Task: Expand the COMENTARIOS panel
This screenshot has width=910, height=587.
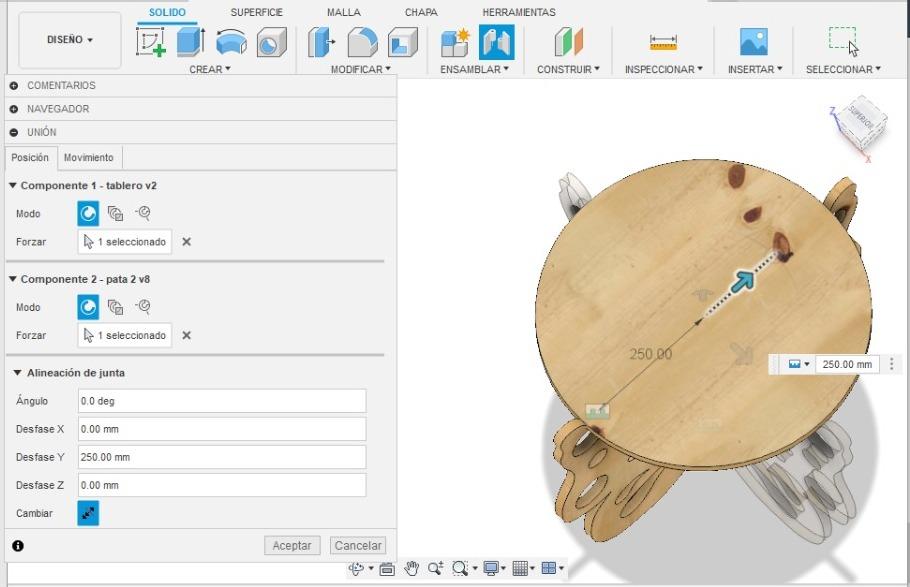Action: 14,85
